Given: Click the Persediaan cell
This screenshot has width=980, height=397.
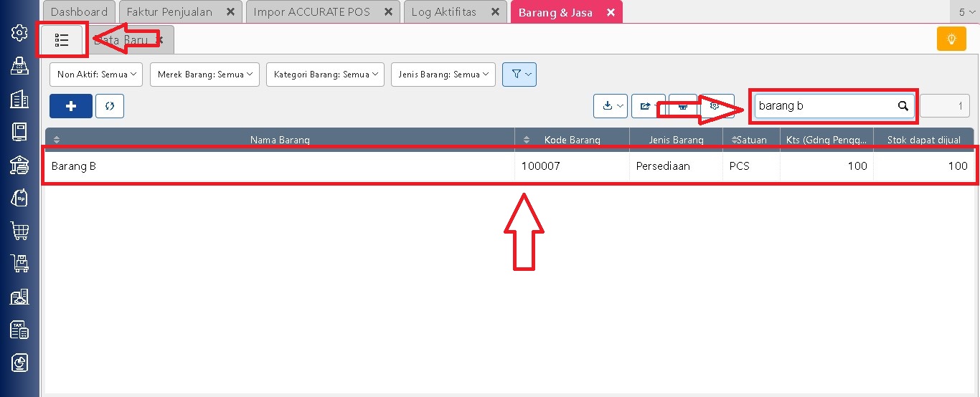Looking at the screenshot, I should 676,166.
